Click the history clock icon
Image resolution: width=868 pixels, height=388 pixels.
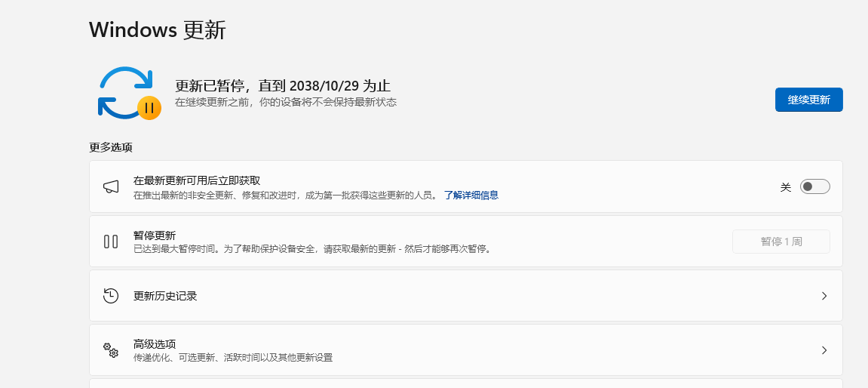click(111, 296)
